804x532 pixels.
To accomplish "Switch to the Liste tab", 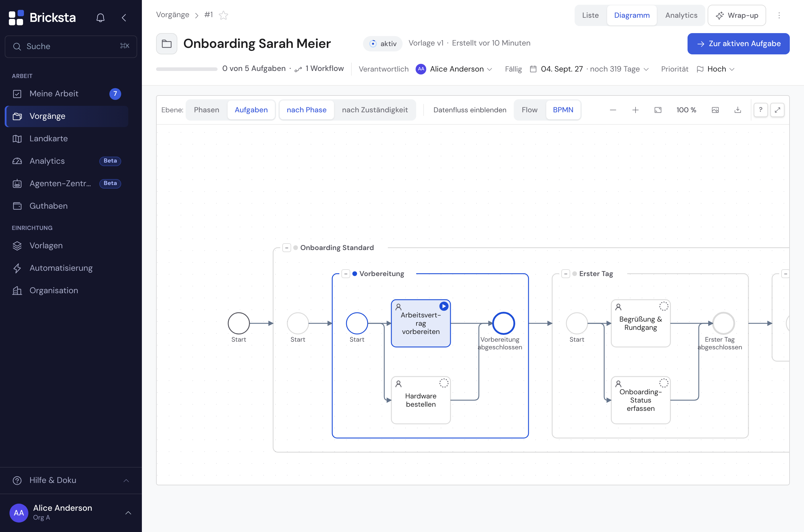I will tap(590, 15).
